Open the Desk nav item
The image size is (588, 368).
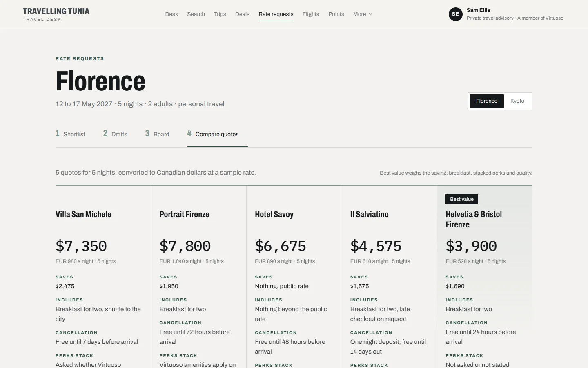(x=171, y=14)
